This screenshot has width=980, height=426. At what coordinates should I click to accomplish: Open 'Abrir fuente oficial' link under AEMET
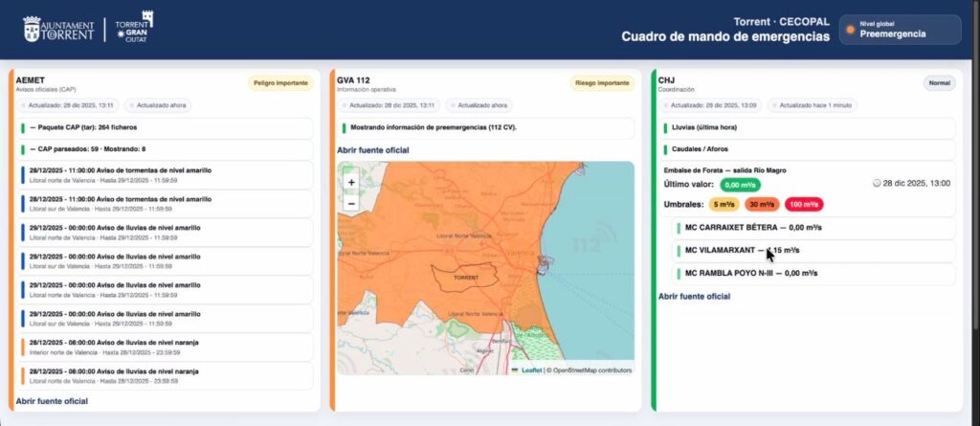52,400
